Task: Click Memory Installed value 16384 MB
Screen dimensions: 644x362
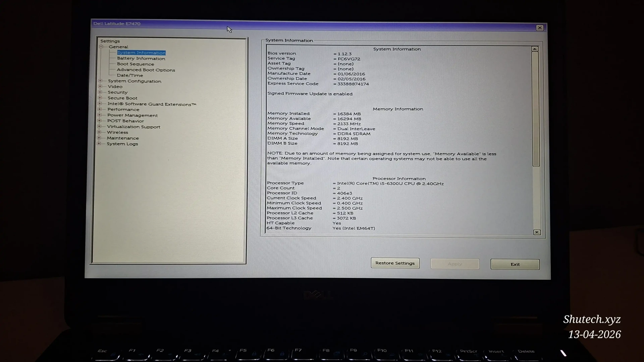Action: click(349, 114)
